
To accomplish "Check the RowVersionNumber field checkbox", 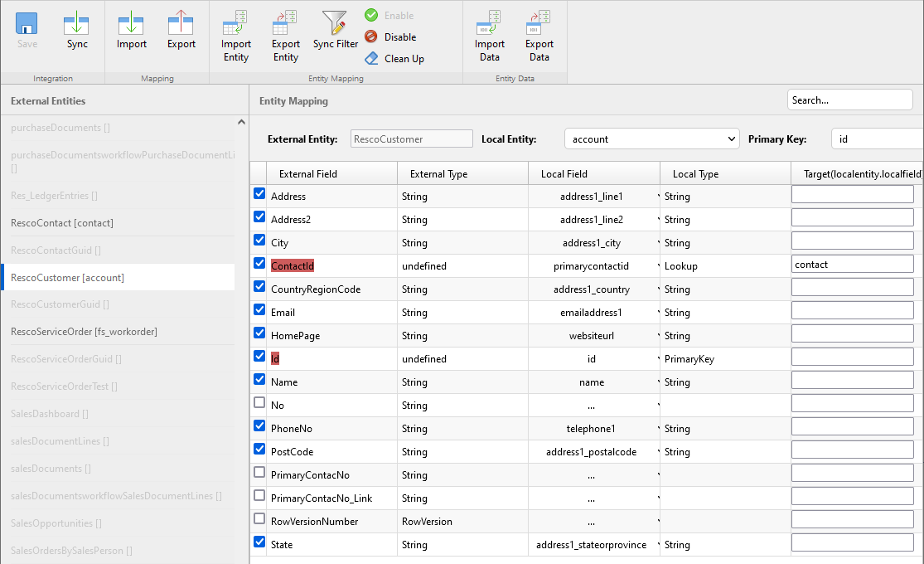I will 259,519.
